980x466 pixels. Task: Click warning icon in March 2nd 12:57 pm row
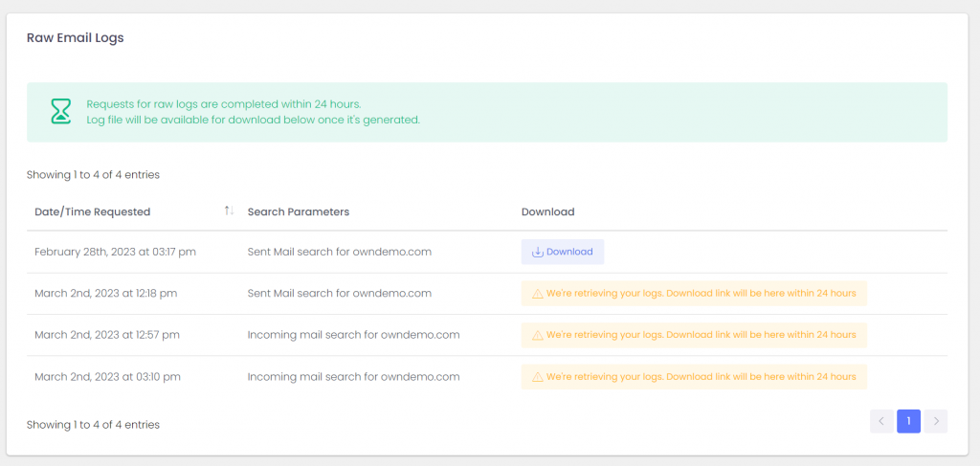[537, 336]
